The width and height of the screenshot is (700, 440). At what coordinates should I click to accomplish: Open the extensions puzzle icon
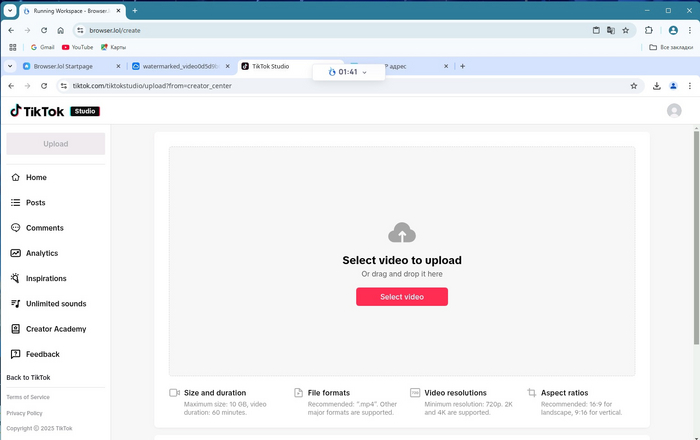[649, 30]
